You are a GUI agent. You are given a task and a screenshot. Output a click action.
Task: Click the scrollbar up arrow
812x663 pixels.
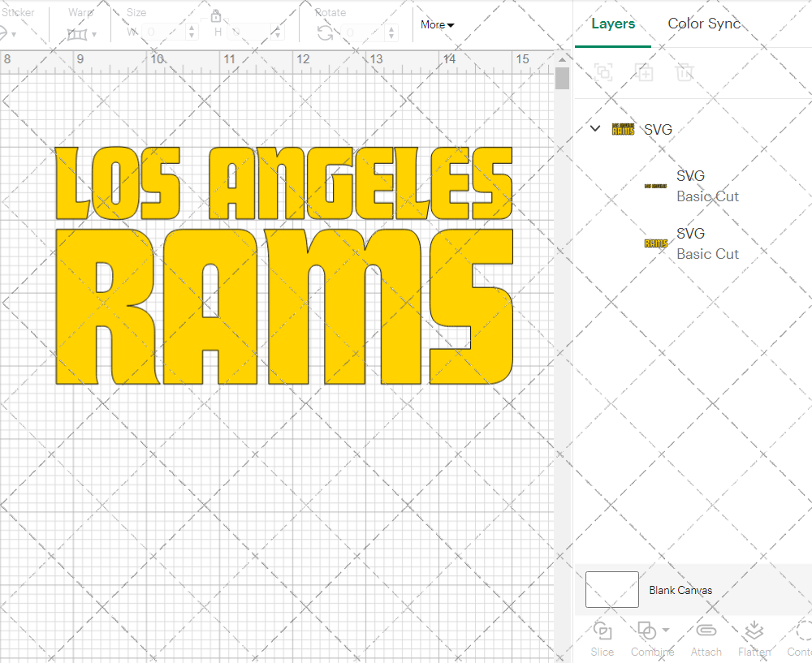pos(562,59)
